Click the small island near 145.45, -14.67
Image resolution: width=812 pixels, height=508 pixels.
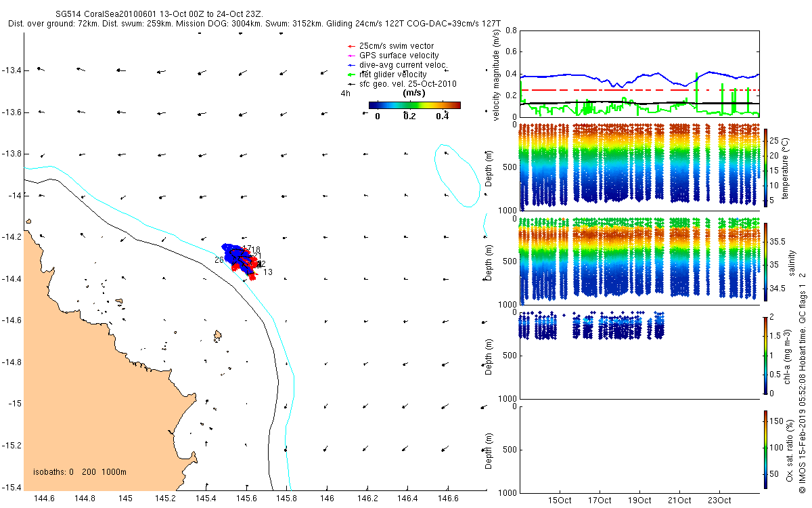[x=218, y=335]
